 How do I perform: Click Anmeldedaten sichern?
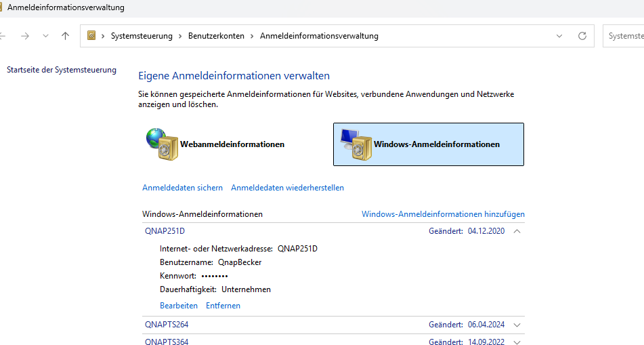coord(182,188)
